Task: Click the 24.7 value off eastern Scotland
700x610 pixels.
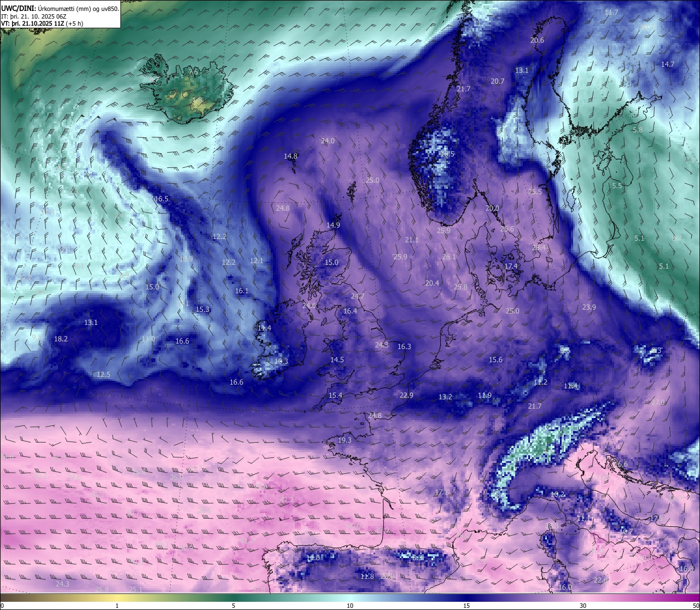Action: 357,296
